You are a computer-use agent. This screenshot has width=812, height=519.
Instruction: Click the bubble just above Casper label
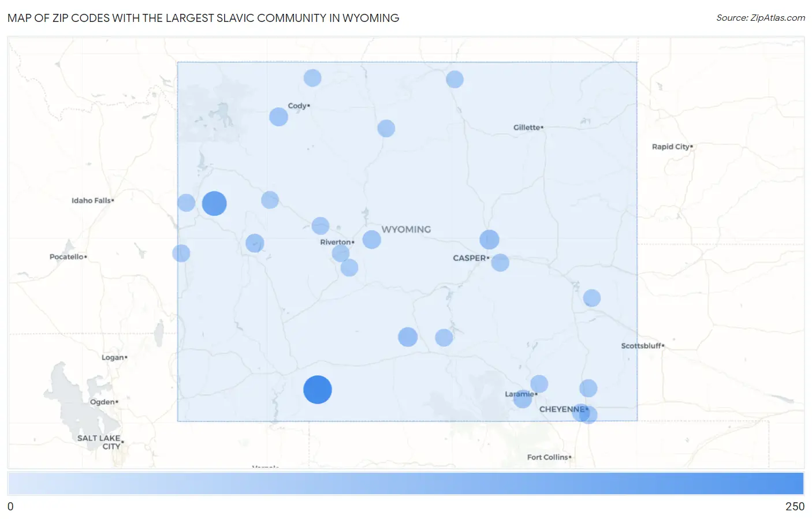(x=489, y=240)
